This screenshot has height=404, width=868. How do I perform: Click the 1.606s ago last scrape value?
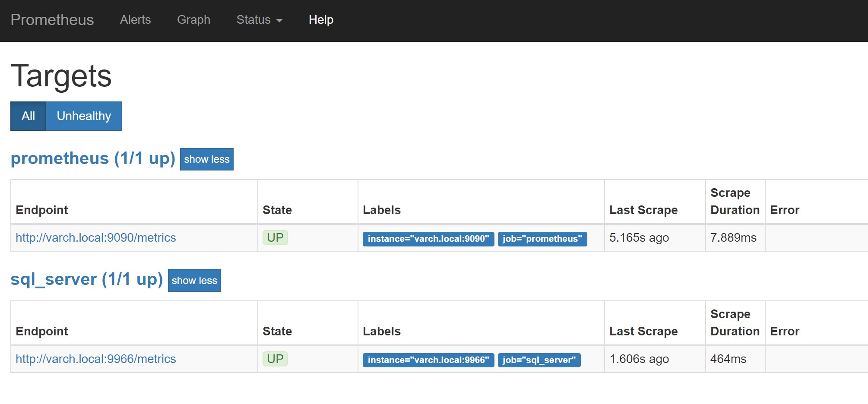click(x=639, y=359)
